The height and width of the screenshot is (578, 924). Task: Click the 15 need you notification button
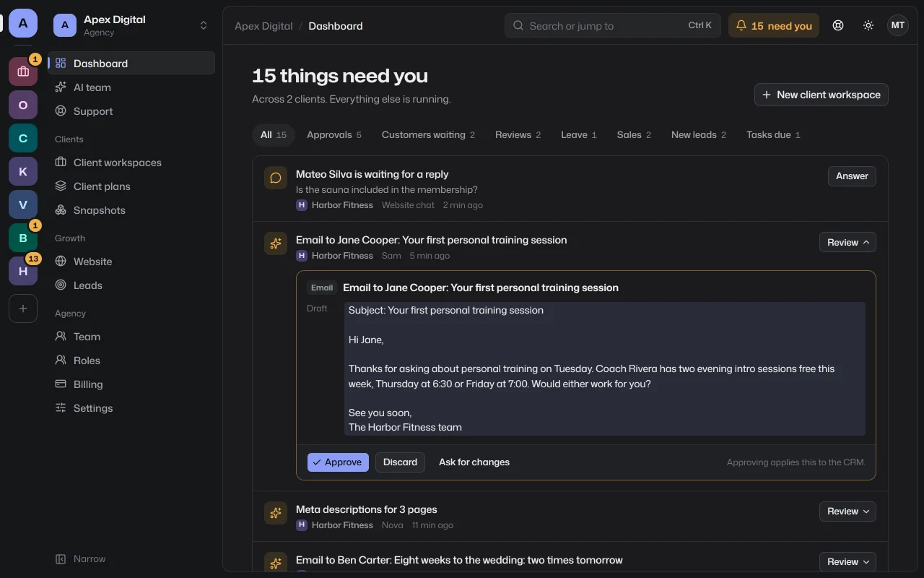774,25
